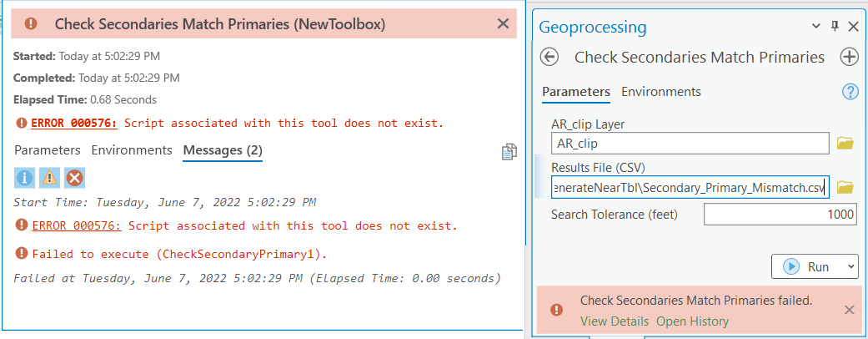Copy messages to clipboard icon
Image resolution: width=868 pixels, height=339 pixels.
click(x=509, y=151)
